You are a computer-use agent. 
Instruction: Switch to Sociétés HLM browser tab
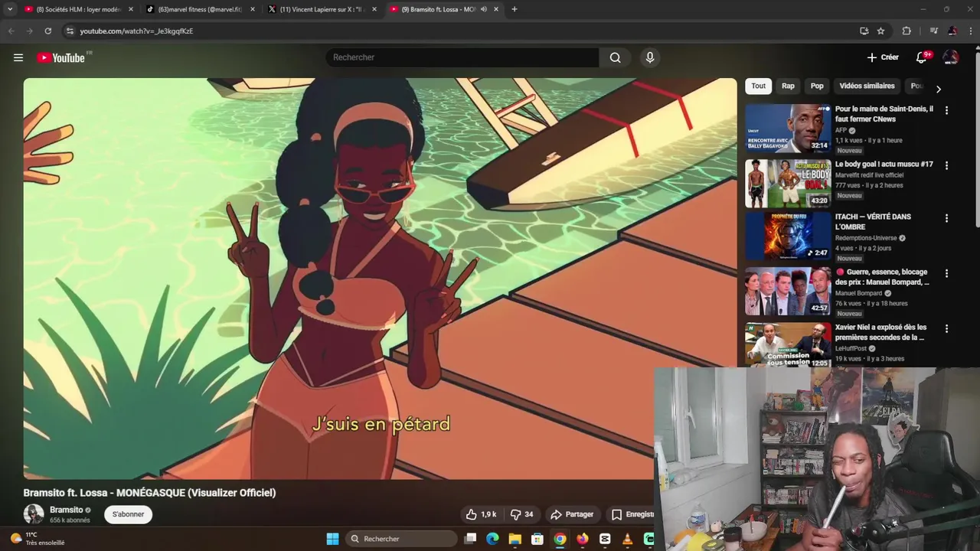click(x=79, y=9)
